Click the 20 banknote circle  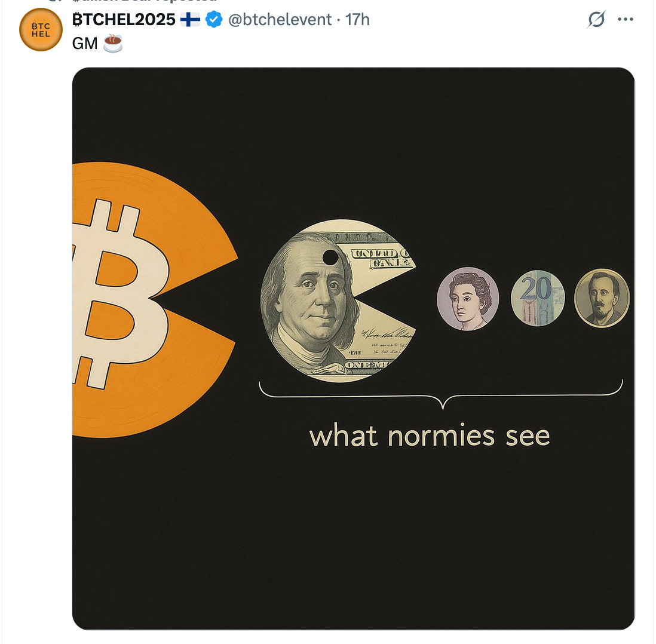coord(538,298)
